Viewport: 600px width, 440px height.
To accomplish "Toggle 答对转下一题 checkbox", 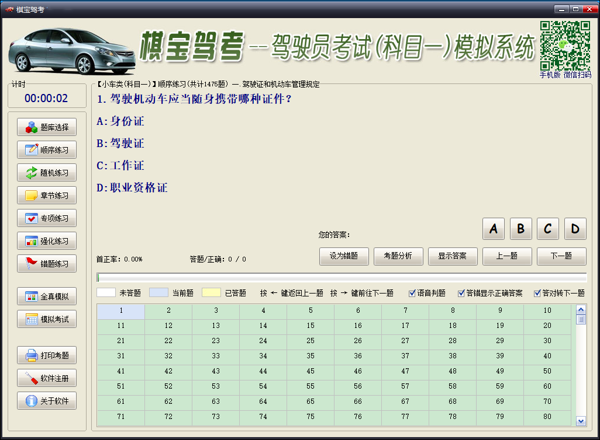I will (x=538, y=294).
